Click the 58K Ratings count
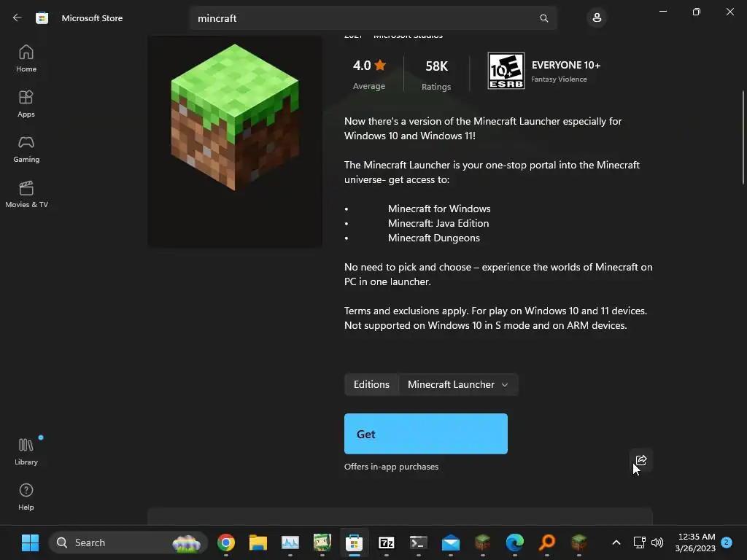The height and width of the screenshot is (560, 747). (x=436, y=75)
